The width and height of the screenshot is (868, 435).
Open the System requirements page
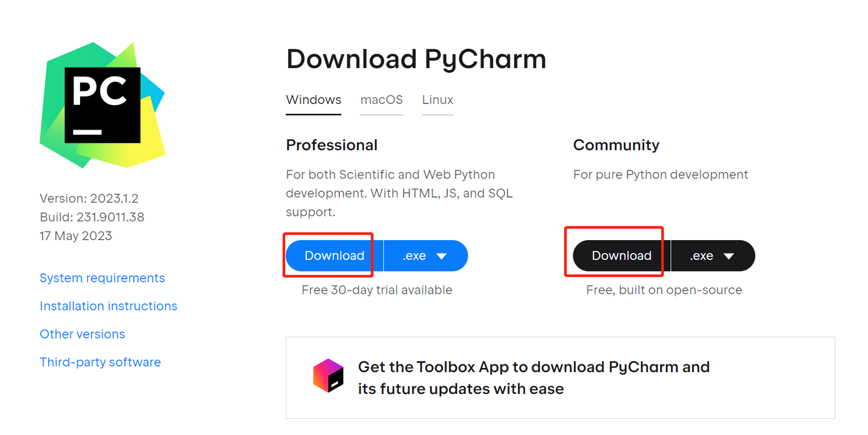[x=102, y=278]
